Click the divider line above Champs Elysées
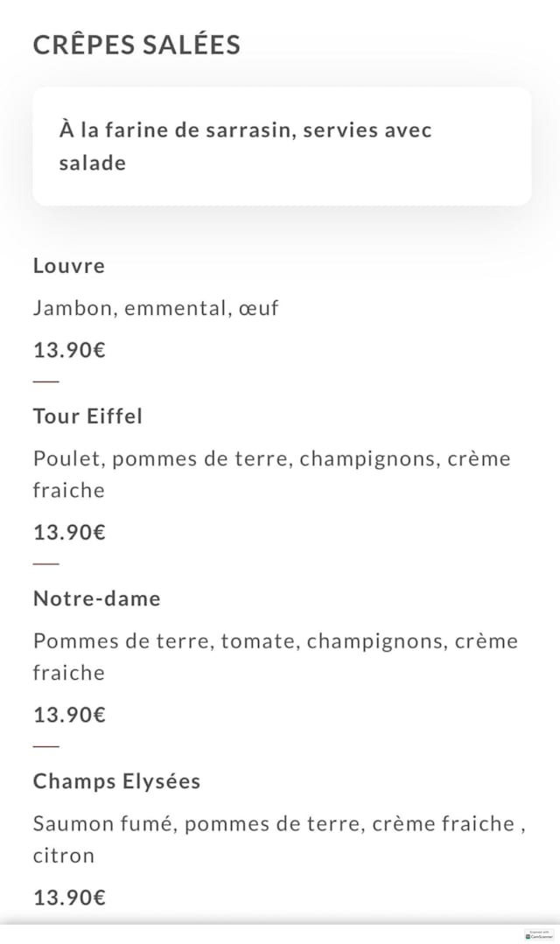Screen dimensions: 560x944 (x=46, y=746)
